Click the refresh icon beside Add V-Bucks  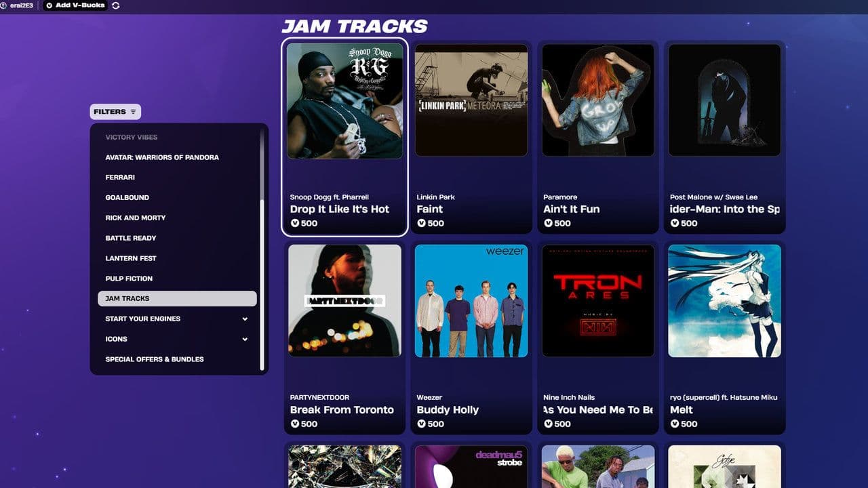[116, 5]
